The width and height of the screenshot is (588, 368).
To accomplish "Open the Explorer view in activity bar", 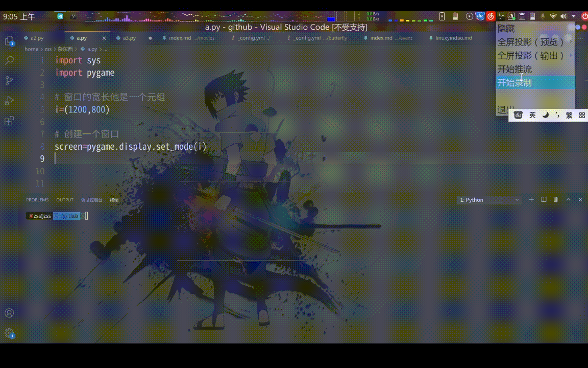I will click(9, 40).
